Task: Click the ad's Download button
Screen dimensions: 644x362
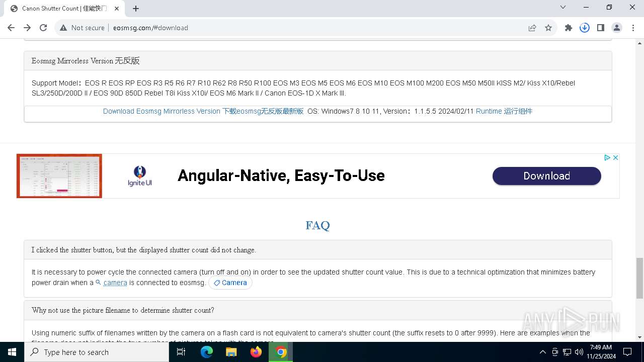Action: coord(547,176)
